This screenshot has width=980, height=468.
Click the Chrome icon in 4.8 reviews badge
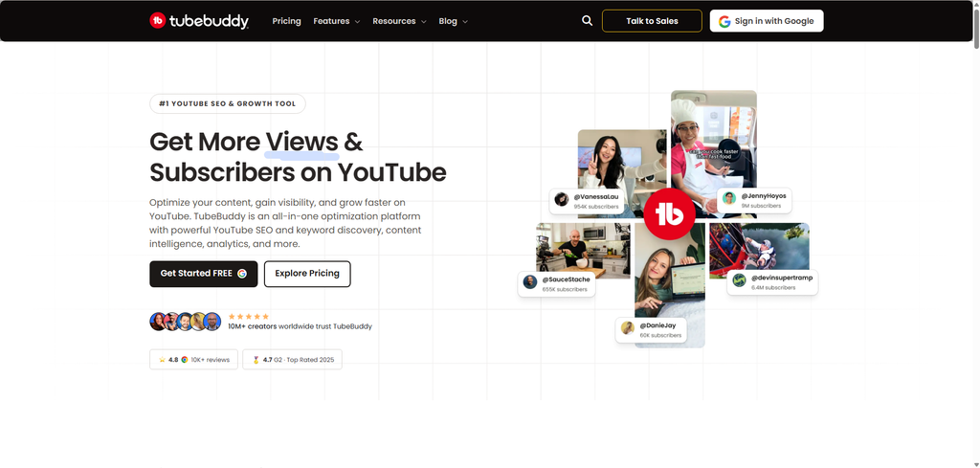pyautogui.click(x=185, y=360)
